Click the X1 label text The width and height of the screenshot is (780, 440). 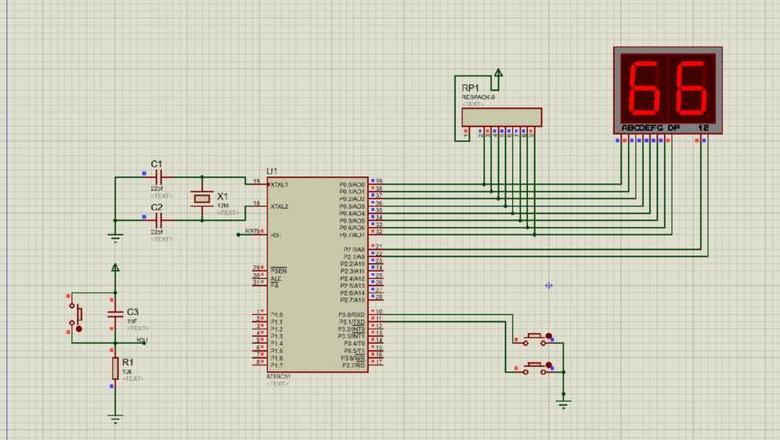pyautogui.click(x=222, y=196)
